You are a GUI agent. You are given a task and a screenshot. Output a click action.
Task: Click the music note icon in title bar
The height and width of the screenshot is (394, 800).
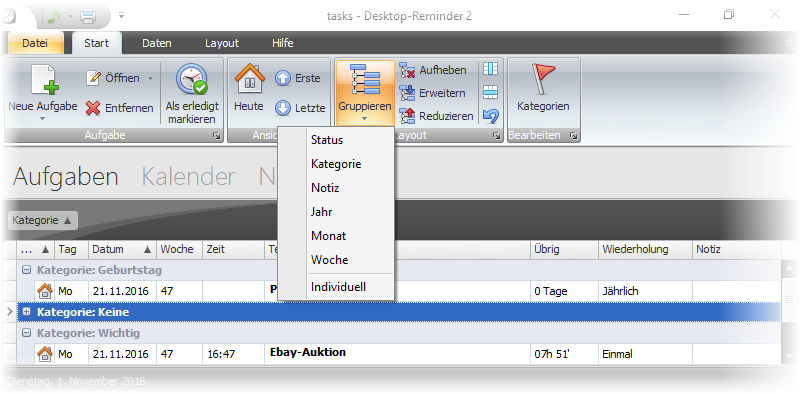point(54,16)
